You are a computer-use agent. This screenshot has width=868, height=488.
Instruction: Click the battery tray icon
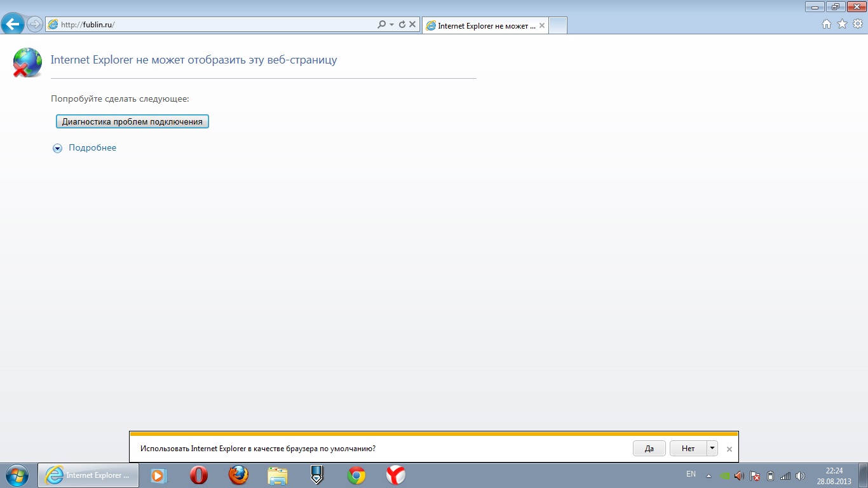click(770, 475)
